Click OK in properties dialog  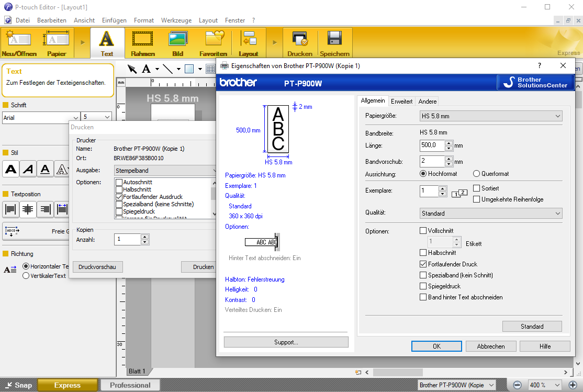[436, 346]
